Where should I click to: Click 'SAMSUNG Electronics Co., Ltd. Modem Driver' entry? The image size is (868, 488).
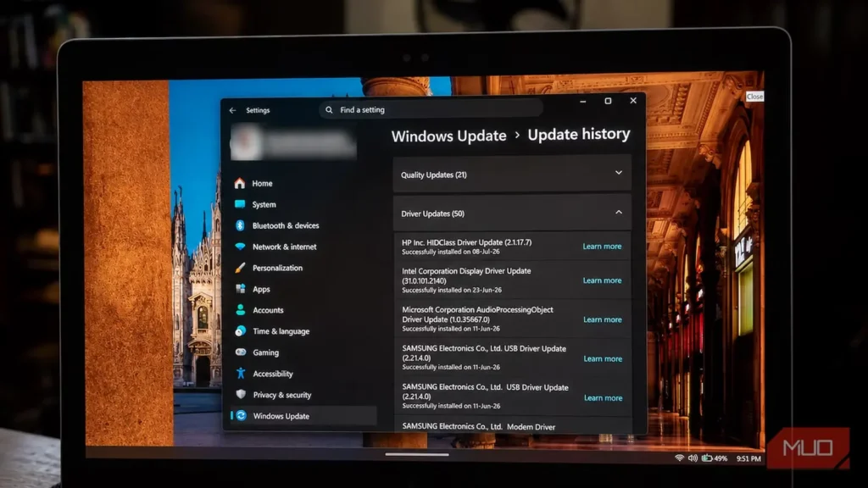[x=513, y=425]
